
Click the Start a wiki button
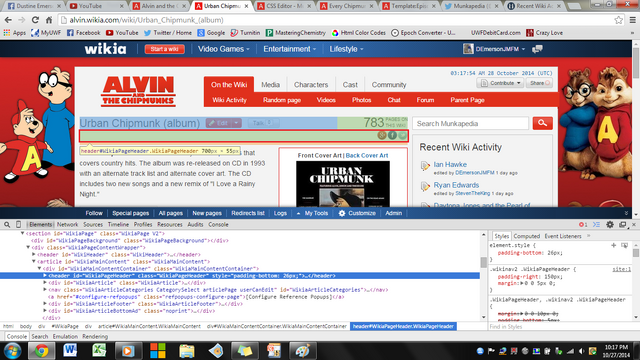click(x=164, y=49)
